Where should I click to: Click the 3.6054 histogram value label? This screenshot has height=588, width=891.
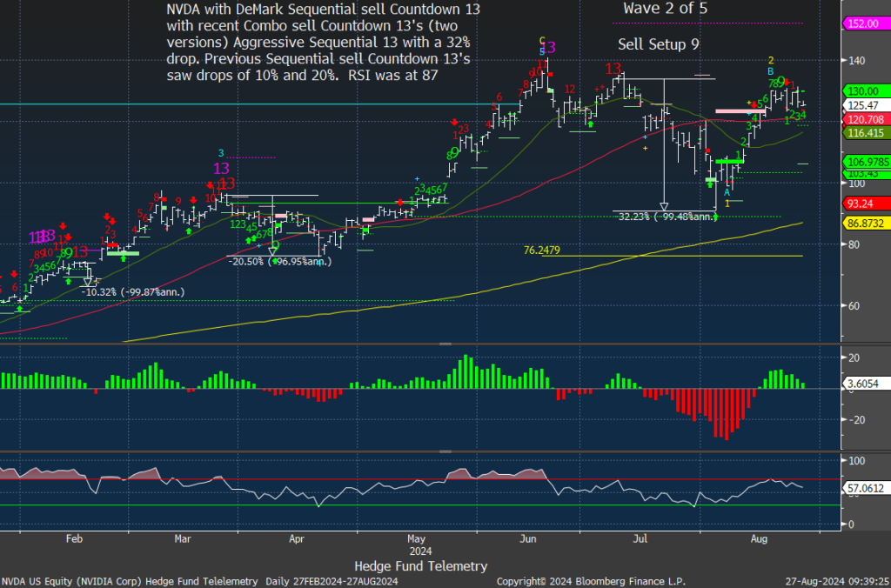[866, 384]
